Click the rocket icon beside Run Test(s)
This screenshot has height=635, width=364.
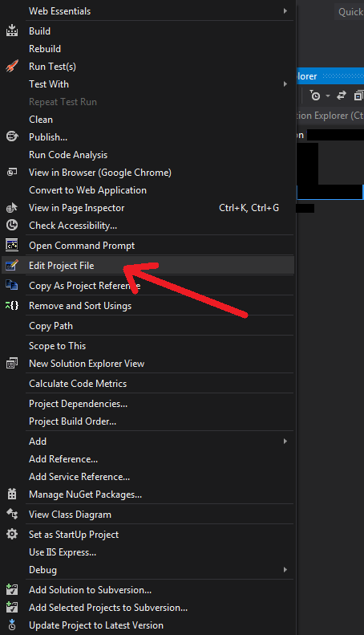[12, 66]
